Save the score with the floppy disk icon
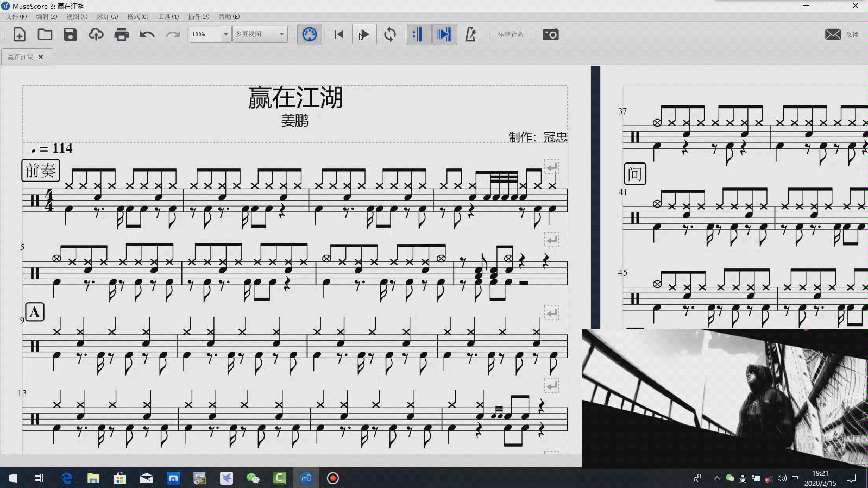Image resolution: width=868 pixels, height=488 pixels. click(71, 34)
